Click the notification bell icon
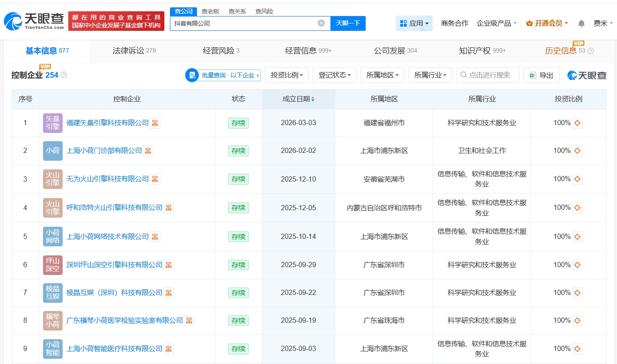 581,23
